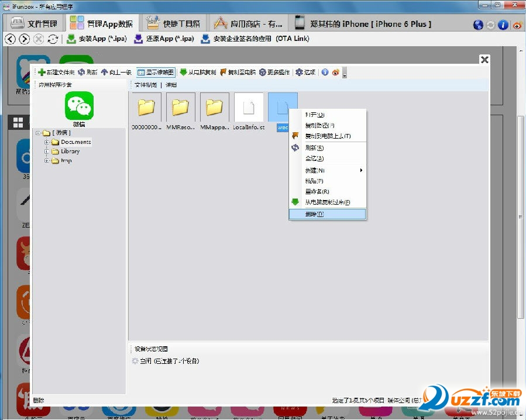Choose 从电脑复制过来(F) from context menu

tap(328, 202)
